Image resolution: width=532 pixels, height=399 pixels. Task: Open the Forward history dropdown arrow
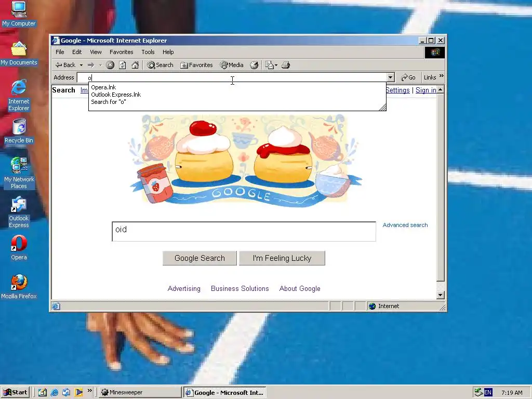click(x=100, y=65)
